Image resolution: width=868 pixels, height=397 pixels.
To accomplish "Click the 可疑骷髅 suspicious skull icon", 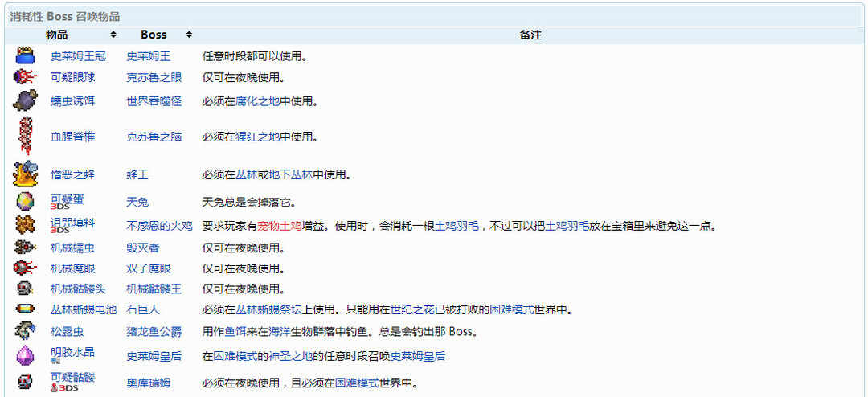I will (25, 381).
